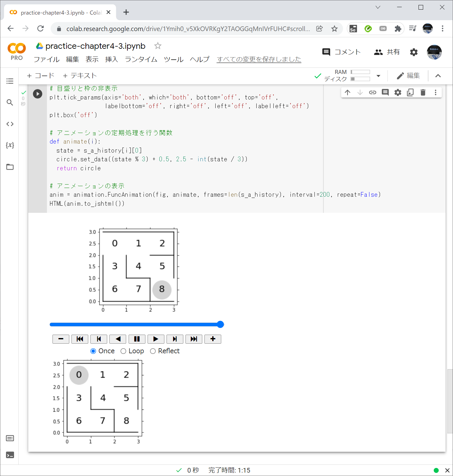Open the 編集 menu in menu bar

tap(73, 59)
